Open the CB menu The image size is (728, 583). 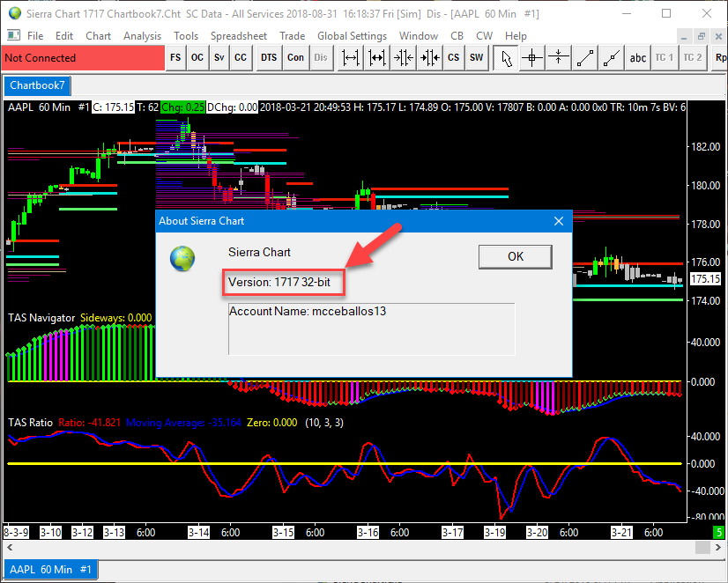(457, 36)
